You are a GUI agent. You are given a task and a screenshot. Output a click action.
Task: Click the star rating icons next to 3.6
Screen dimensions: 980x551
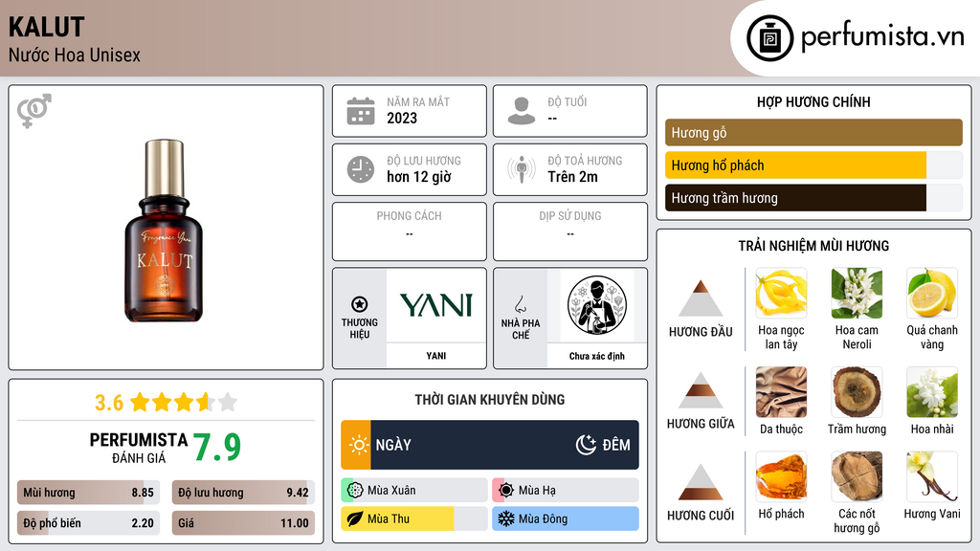184,402
